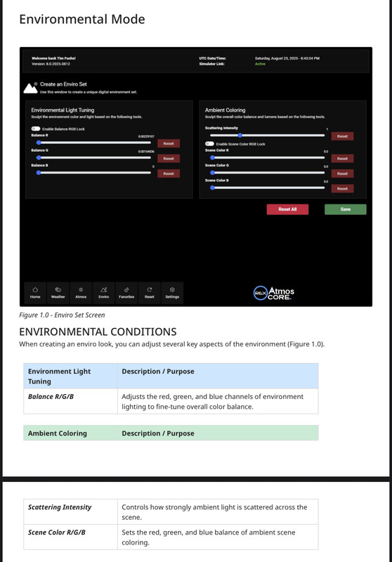This screenshot has height=562, width=392.
Task: Click the REX Atmos Core logo
Action: 274,293
